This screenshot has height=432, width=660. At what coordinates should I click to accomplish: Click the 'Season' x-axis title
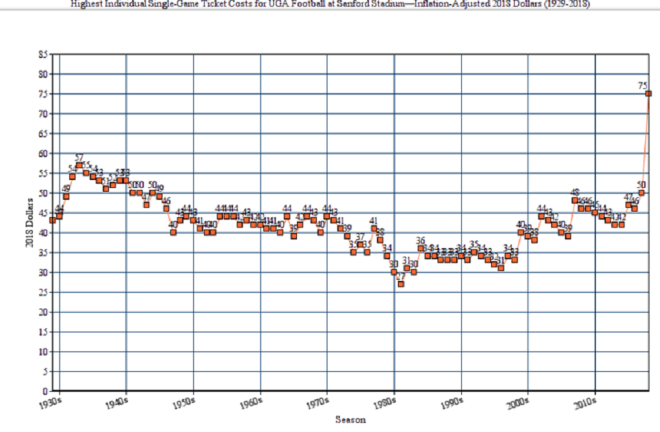tap(350, 419)
